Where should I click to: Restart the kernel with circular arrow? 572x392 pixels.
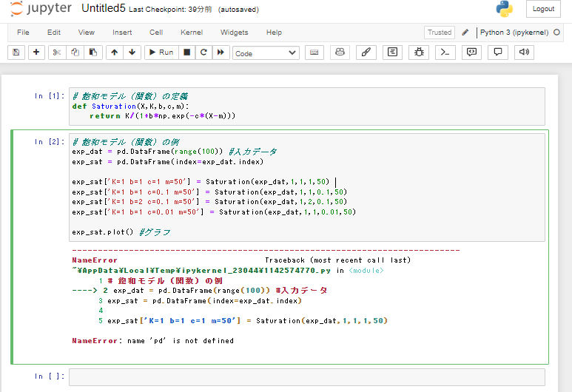point(203,53)
